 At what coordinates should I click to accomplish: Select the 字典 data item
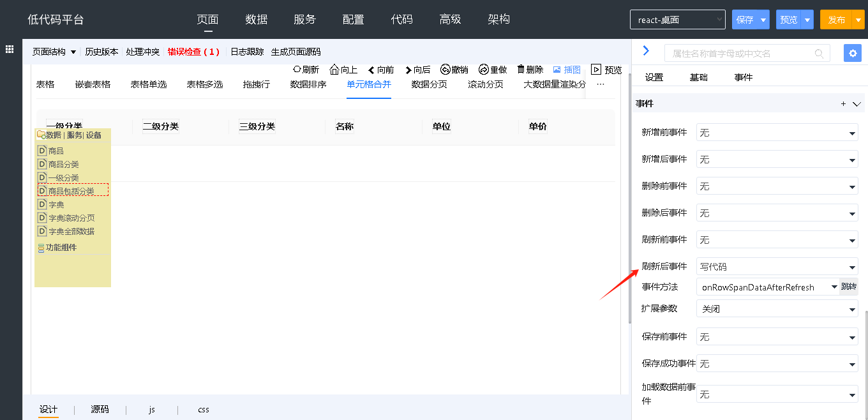tap(51, 205)
